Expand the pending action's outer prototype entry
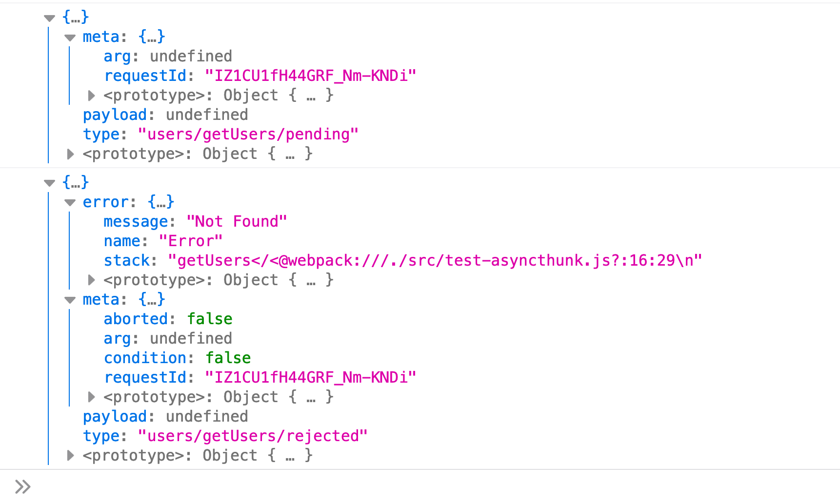Image resolution: width=840 pixels, height=504 pixels. point(70,154)
